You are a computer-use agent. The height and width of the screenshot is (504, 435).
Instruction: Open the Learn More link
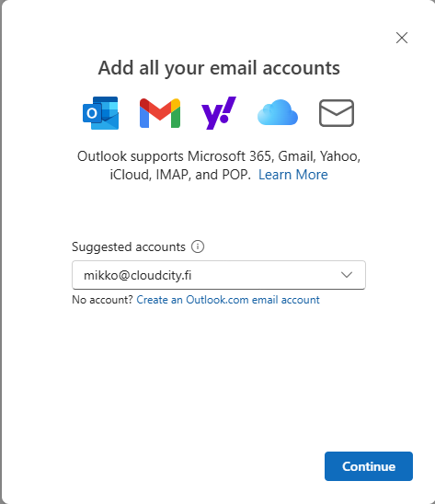click(x=292, y=175)
